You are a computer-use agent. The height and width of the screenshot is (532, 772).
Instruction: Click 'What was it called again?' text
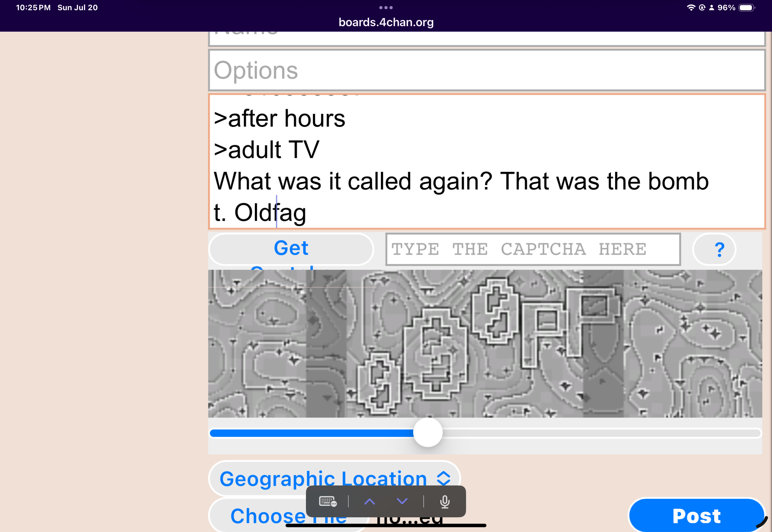pyautogui.click(x=353, y=181)
